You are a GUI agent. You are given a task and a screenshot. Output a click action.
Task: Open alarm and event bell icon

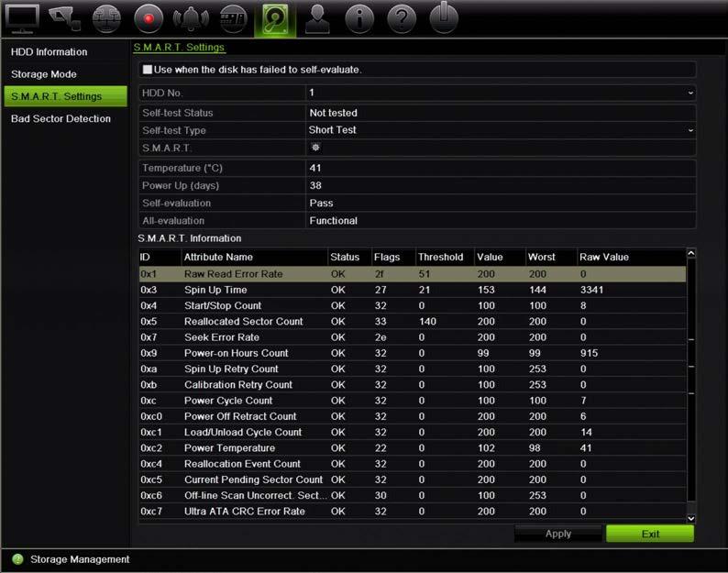point(191,19)
